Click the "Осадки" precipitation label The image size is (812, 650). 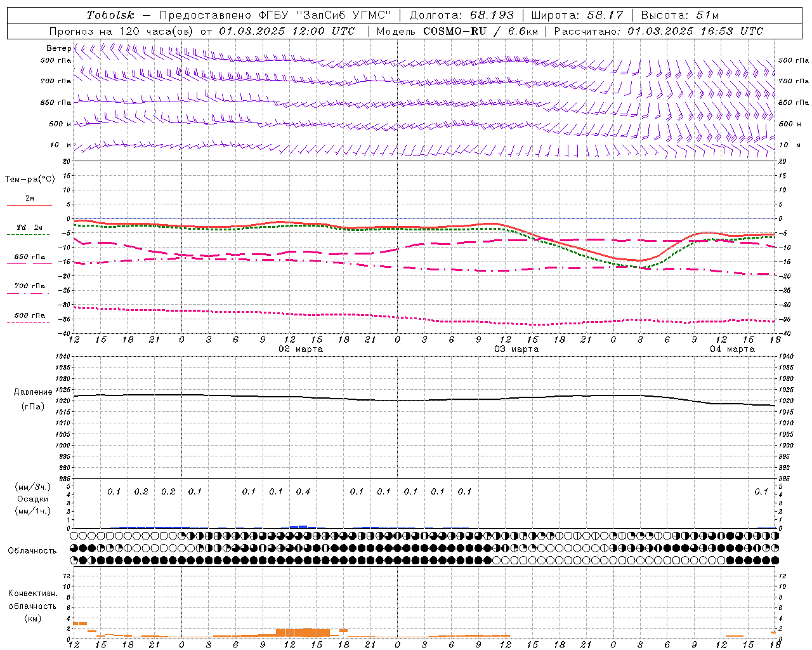point(33,499)
